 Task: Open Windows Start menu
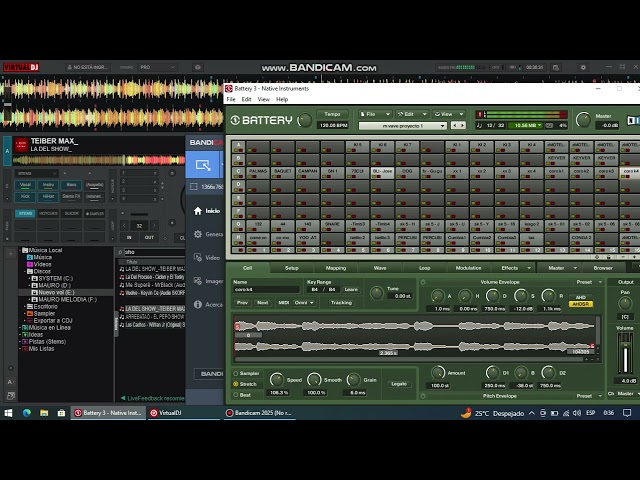click(8, 413)
